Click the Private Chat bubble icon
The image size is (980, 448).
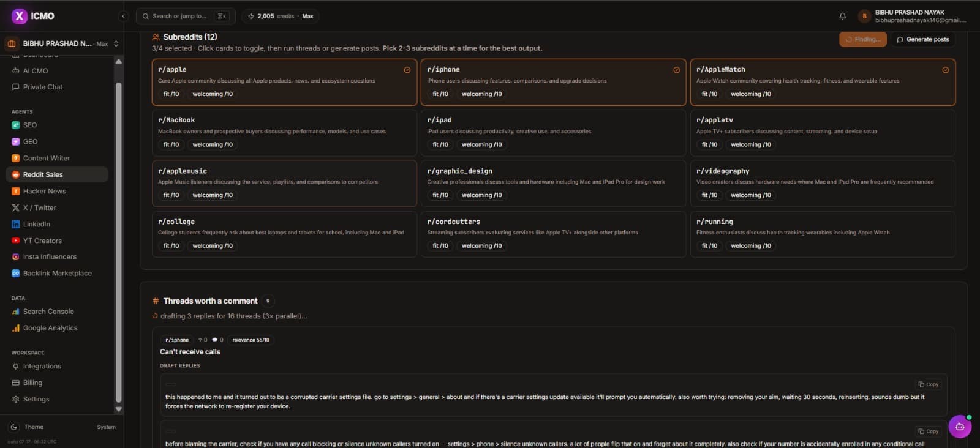(x=16, y=87)
